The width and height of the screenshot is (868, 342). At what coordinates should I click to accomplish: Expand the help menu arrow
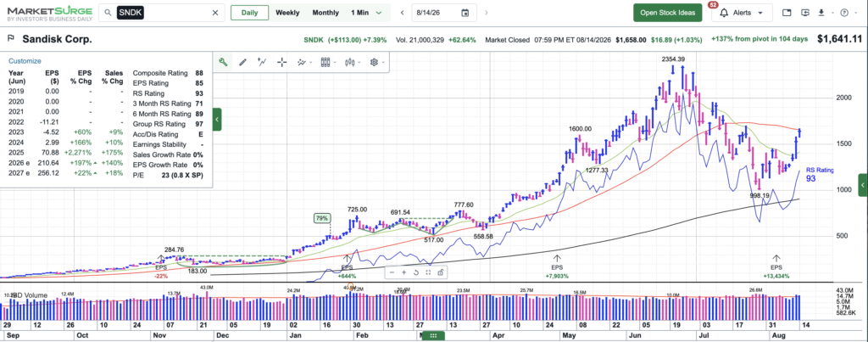855,13
